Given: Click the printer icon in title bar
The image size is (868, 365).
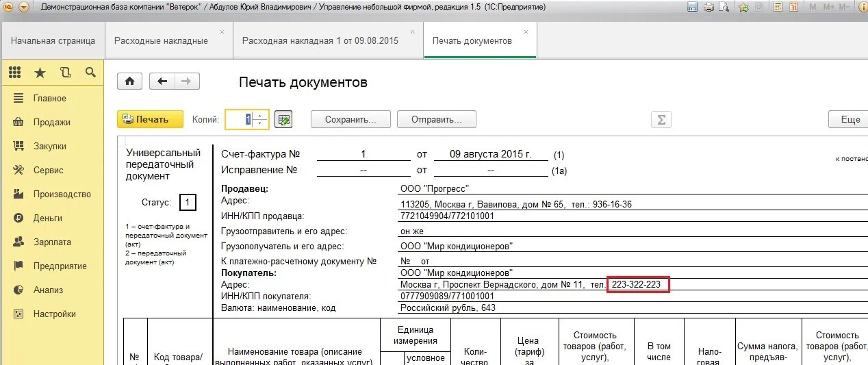Looking at the screenshot, I should coord(709,7).
